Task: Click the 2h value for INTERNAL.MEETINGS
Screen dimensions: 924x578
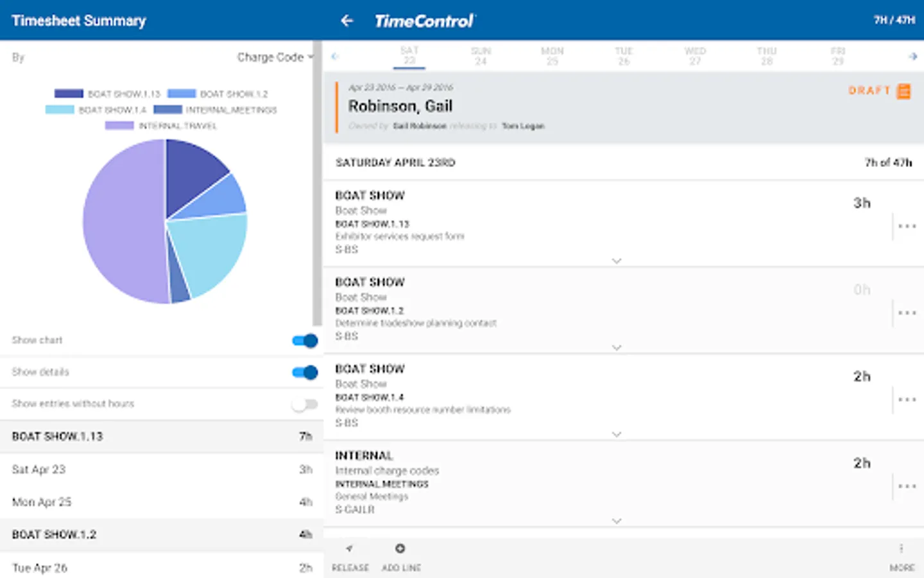Action: click(862, 464)
